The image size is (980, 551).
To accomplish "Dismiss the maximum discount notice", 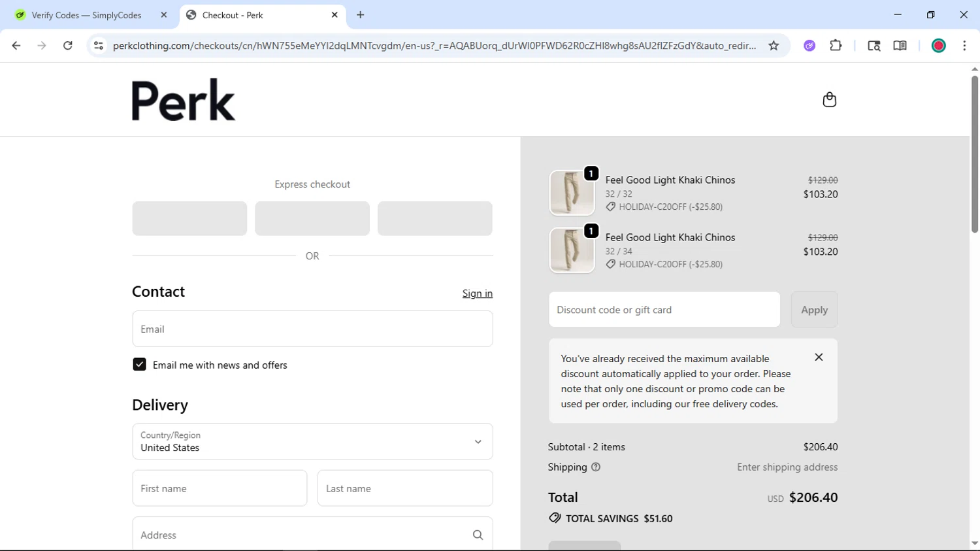I will pos(819,358).
